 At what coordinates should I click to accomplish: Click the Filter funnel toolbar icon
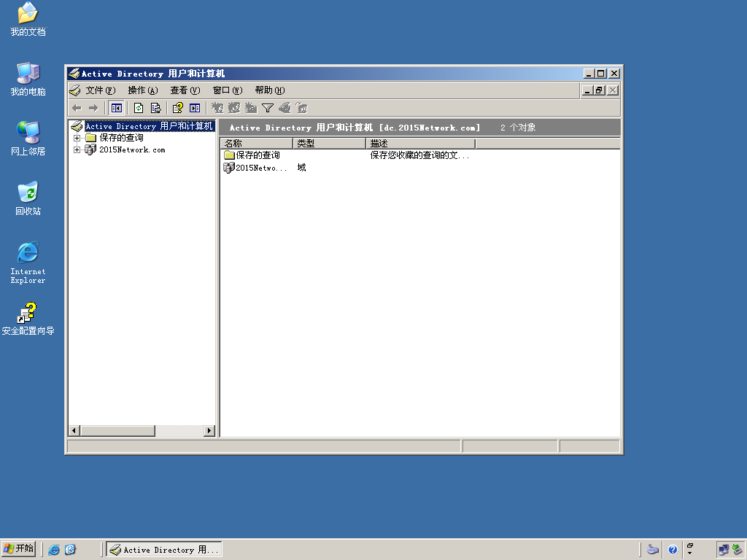268,108
